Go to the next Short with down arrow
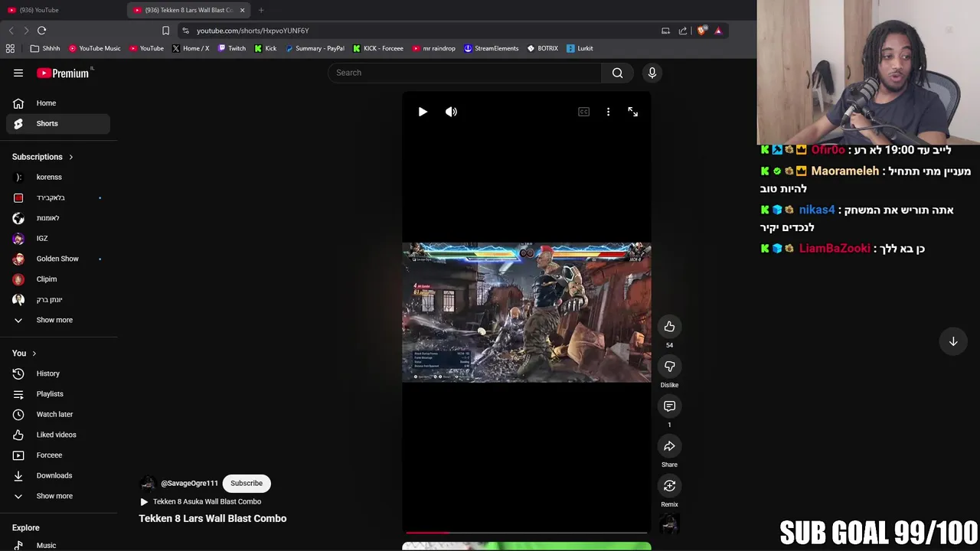980x551 pixels. pyautogui.click(x=953, y=341)
